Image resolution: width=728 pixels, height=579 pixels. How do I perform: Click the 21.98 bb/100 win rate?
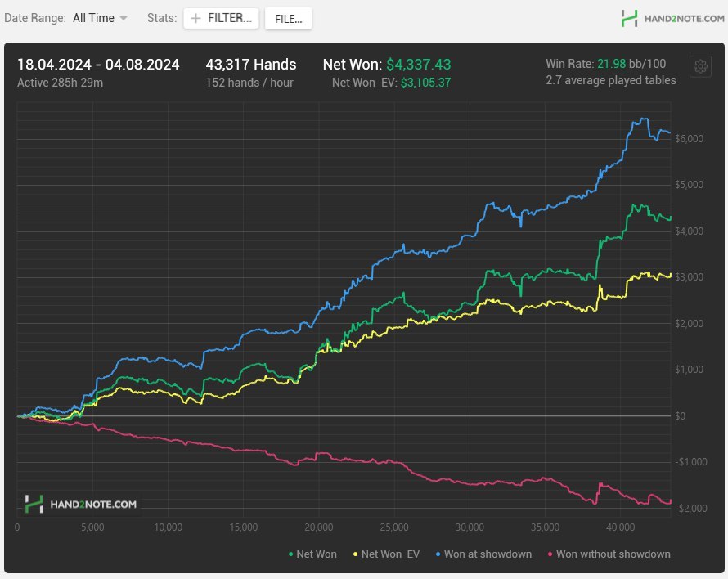(x=631, y=64)
